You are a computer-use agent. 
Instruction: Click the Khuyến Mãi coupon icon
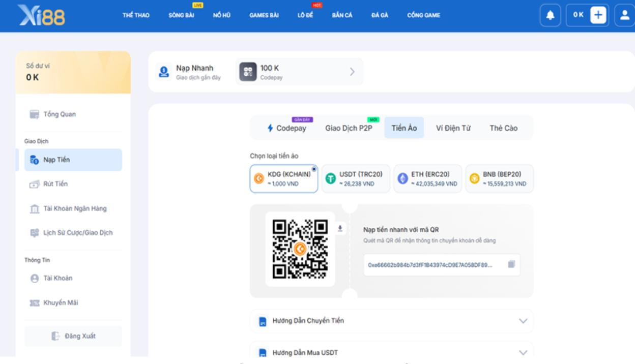34,303
